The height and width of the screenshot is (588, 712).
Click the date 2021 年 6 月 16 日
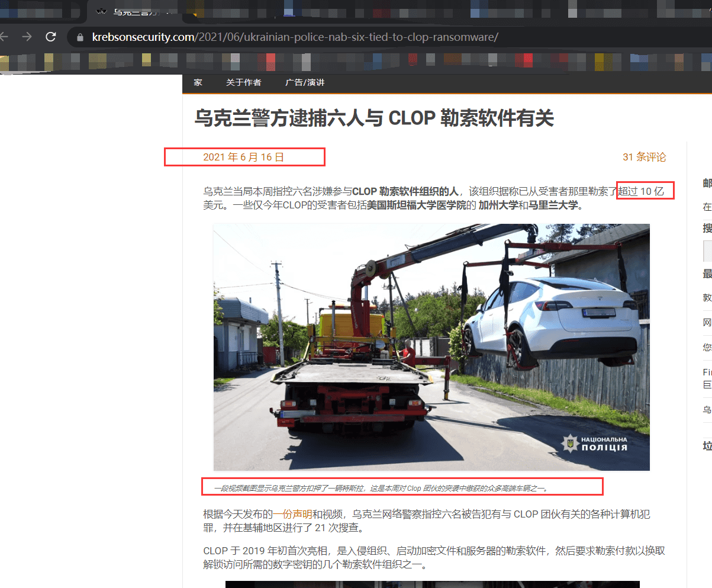(243, 157)
